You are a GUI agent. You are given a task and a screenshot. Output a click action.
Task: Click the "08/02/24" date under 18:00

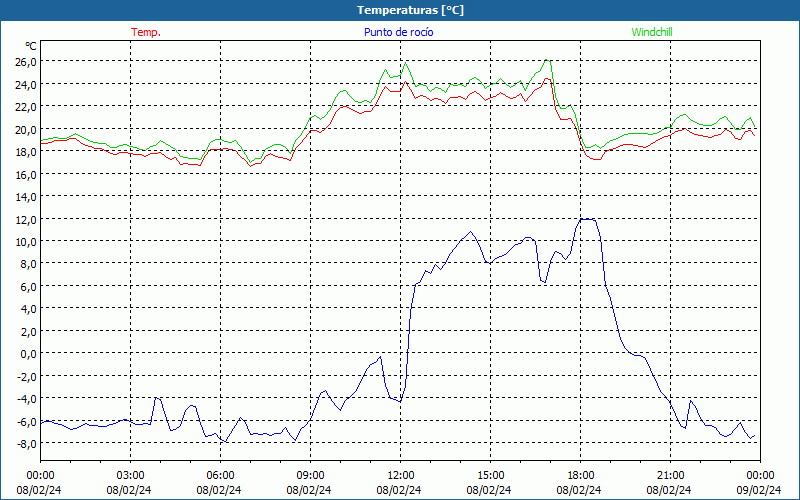(x=579, y=490)
